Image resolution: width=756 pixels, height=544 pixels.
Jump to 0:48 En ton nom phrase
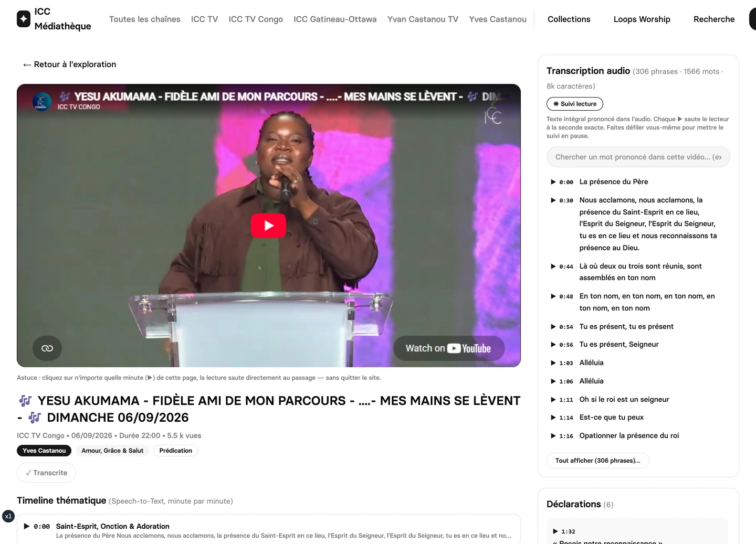click(x=638, y=302)
